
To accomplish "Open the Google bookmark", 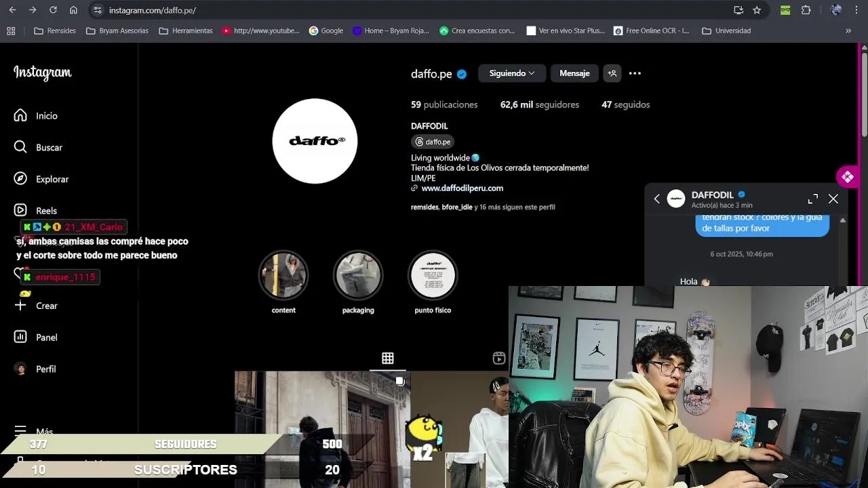I will (x=326, y=30).
